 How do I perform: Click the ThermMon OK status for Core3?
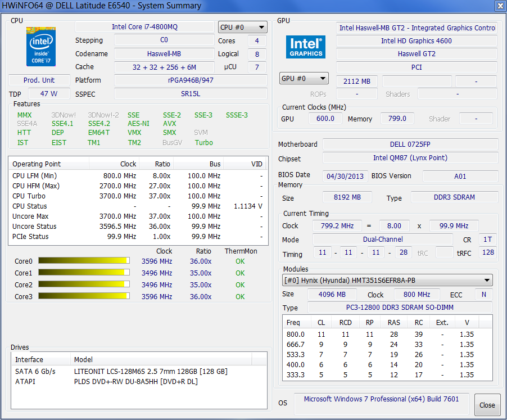(240, 296)
